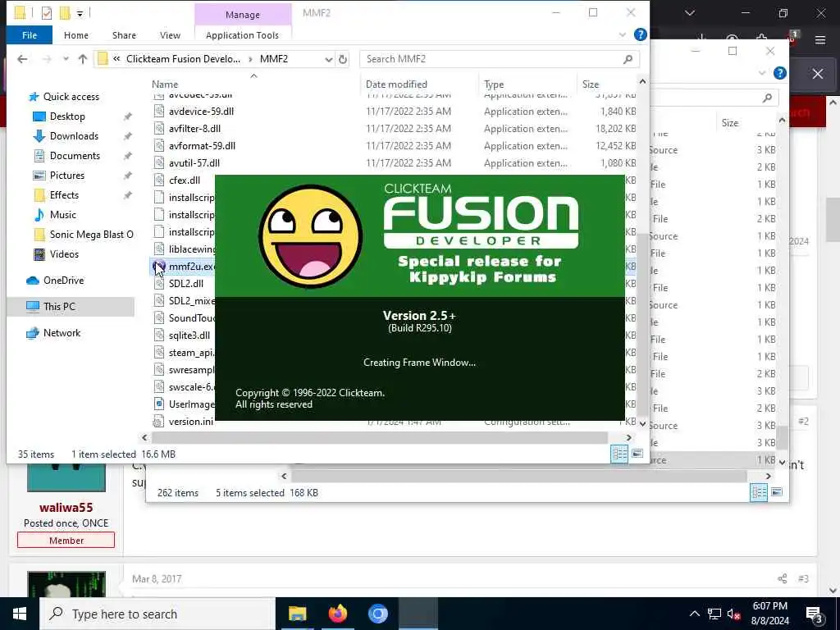The image size is (840, 630).
Task: Click the share icon on post #3
Action: pyautogui.click(x=782, y=578)
